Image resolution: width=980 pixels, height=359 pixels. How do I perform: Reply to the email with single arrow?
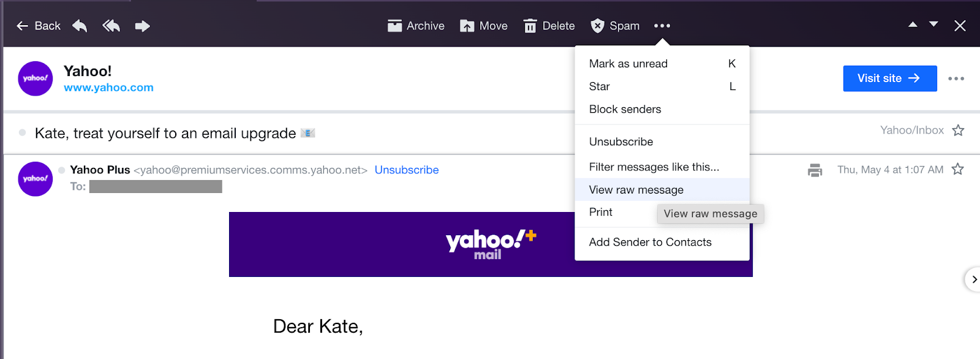point(80,26)
